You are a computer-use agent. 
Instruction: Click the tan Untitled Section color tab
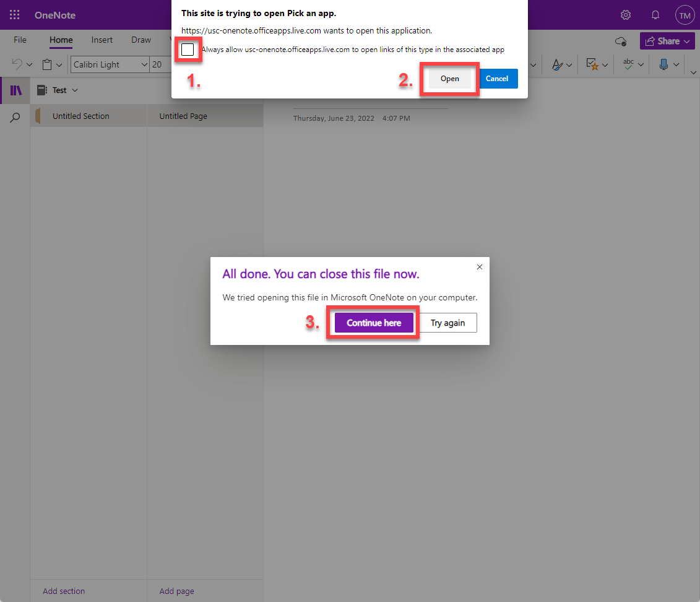pos(38,116)
